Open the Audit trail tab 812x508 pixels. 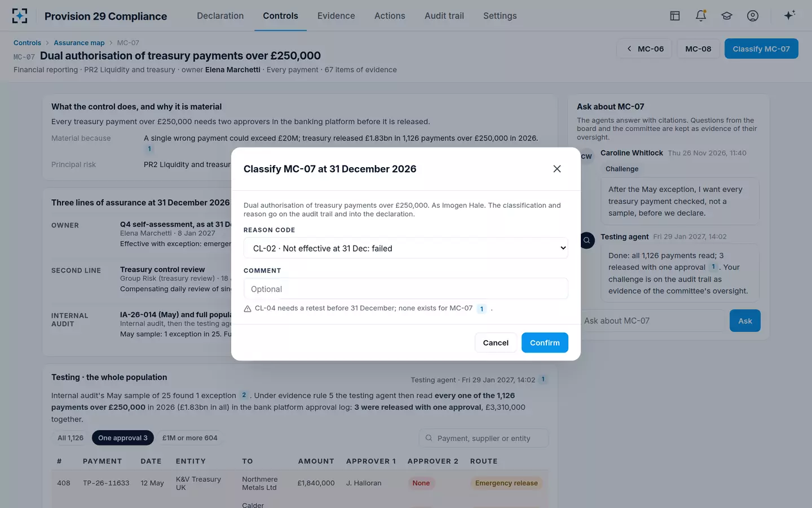click(x=444, y=16)
